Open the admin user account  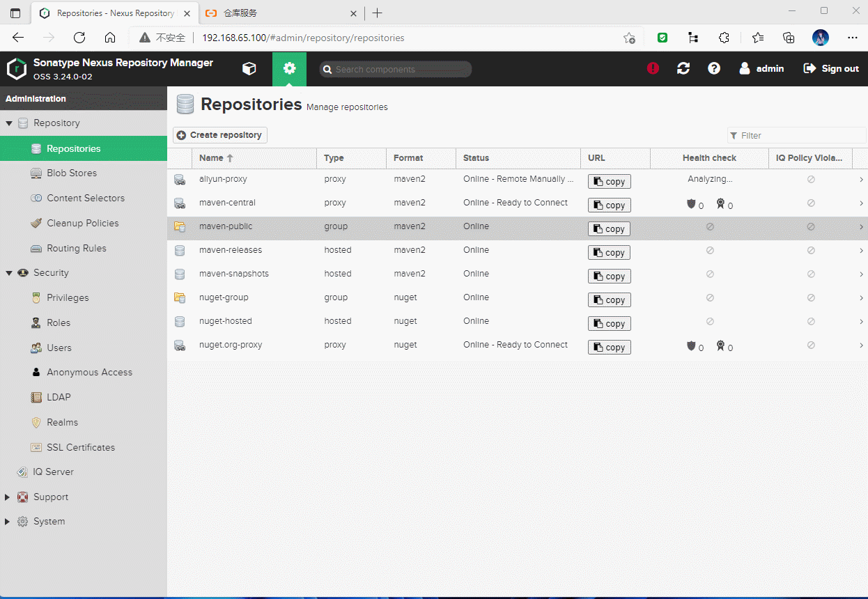[x=761, y=68]
